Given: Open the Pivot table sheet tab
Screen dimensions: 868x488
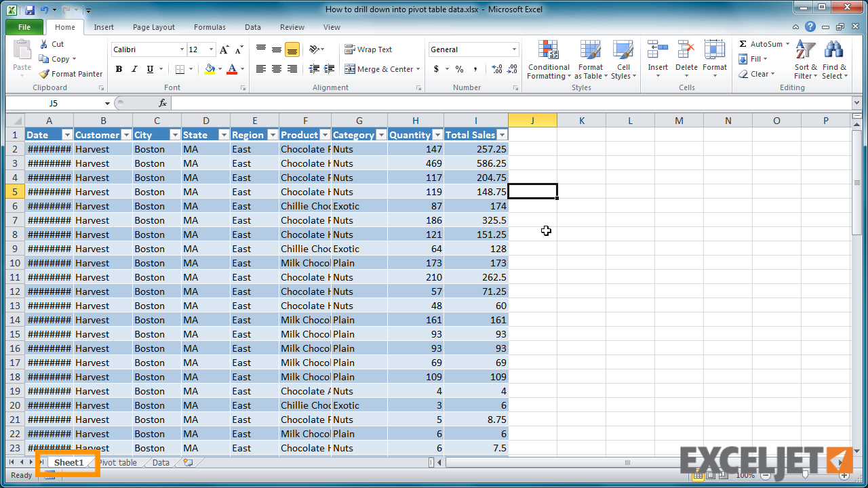Looking at the screenshot, I should (x=119, y=462).
